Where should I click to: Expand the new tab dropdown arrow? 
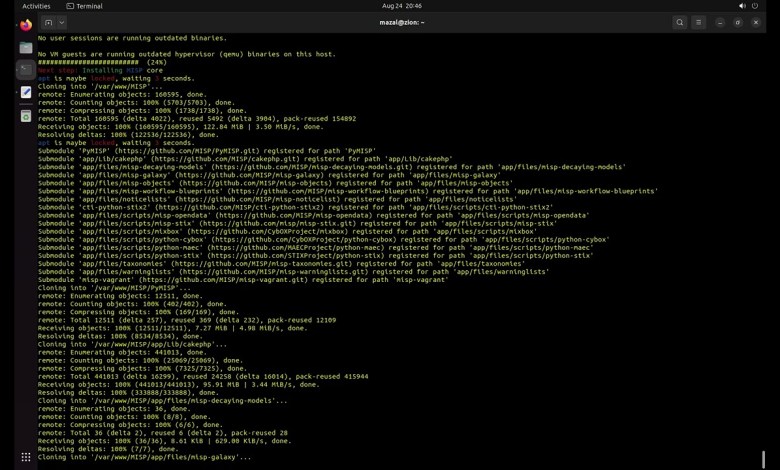(x=62, y=22)
